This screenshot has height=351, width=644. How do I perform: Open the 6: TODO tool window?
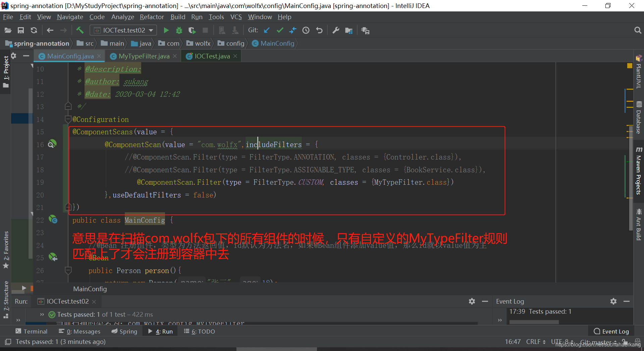pyautogui.click(x=199, y=331)
